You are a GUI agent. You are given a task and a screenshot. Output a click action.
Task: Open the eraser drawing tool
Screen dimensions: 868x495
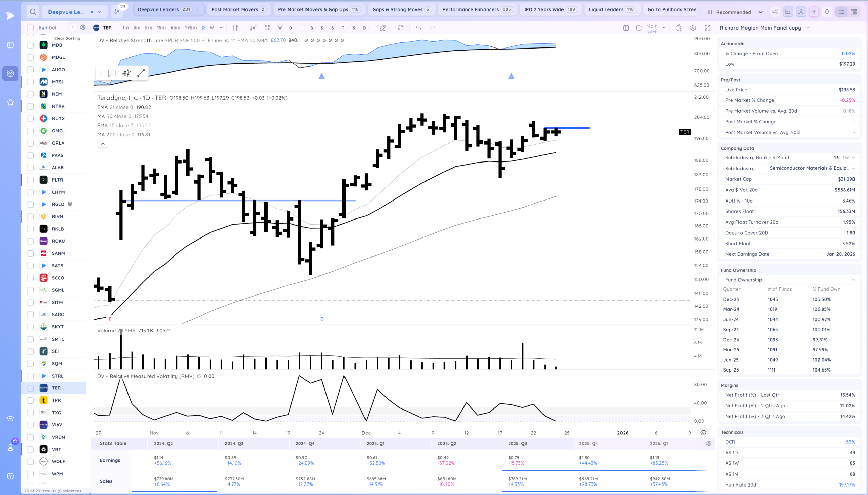[382, 28]
